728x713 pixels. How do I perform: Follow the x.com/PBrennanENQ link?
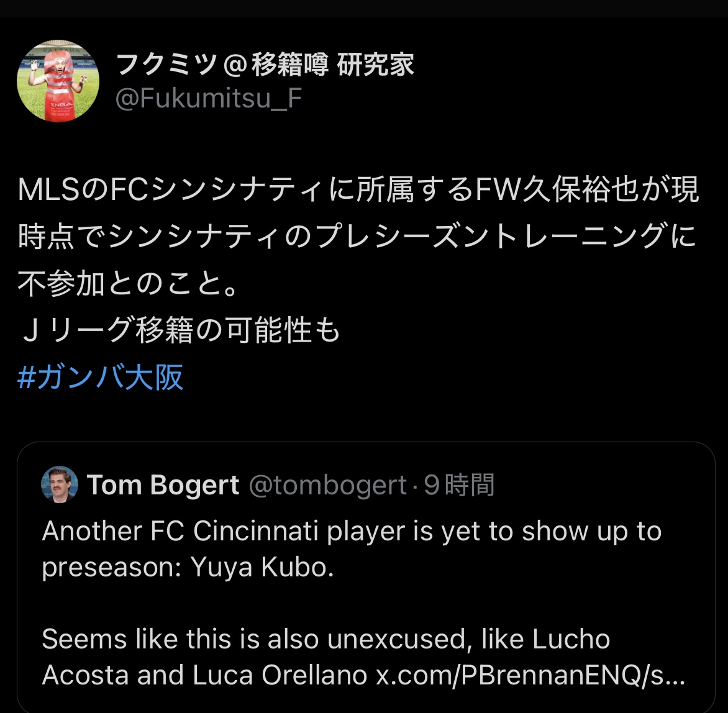click(530, 676)
